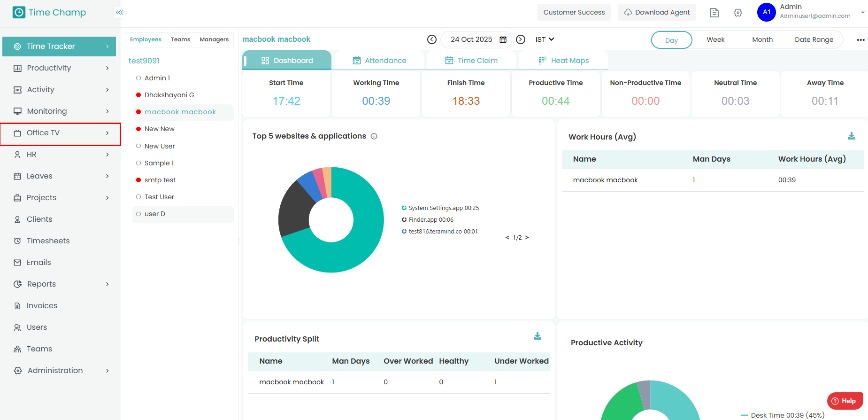This screenshot has width=868, height=420.
Task: Open settings gear in header
Action: 738,13
